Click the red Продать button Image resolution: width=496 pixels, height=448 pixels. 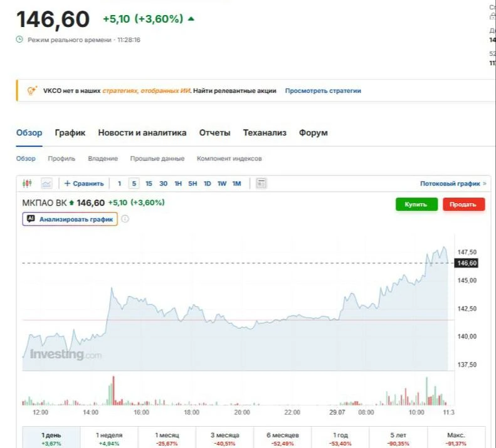464,204
